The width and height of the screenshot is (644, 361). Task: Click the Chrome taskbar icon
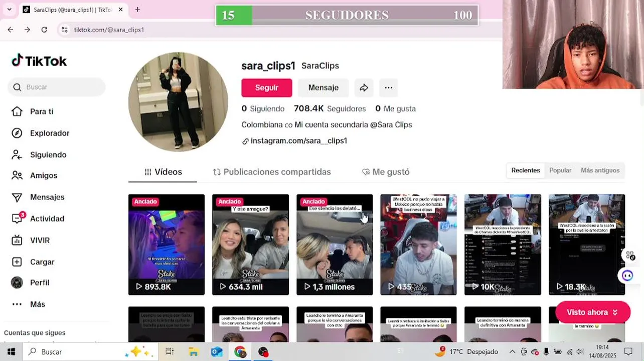coord(240,352)
